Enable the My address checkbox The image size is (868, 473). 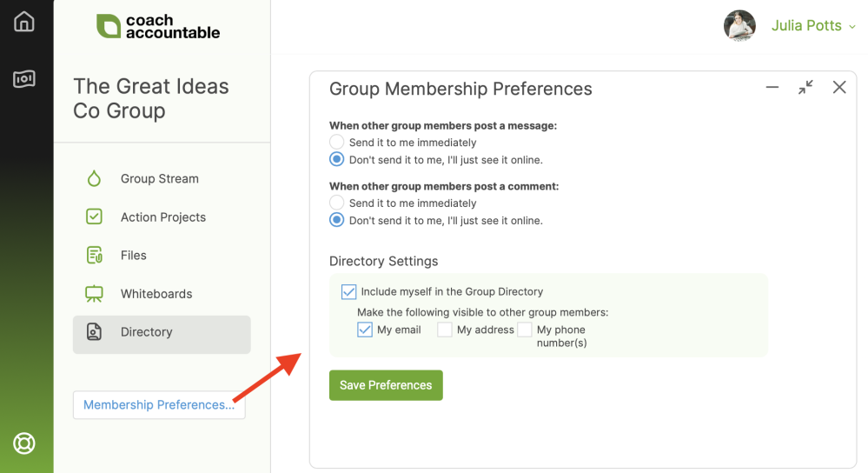pyautogui.click(x=445, y=330)
